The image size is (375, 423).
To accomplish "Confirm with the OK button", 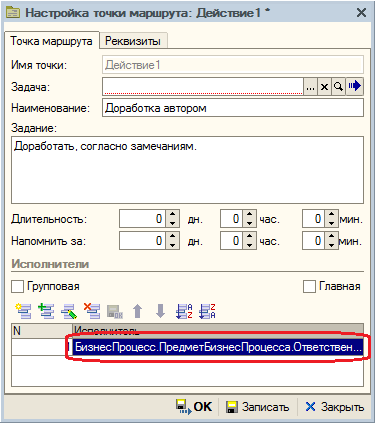I will coord(194,407).
